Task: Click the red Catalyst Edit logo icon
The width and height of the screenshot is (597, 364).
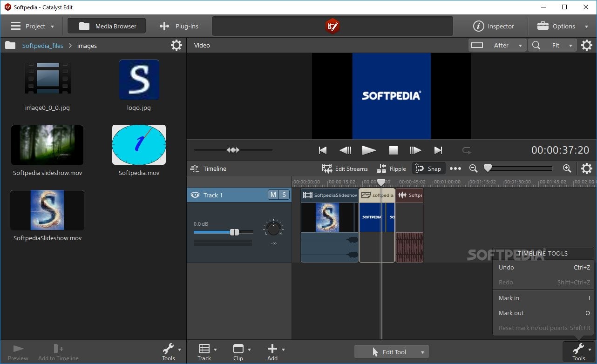Action: pyautogui.click(x=332, y=26)
